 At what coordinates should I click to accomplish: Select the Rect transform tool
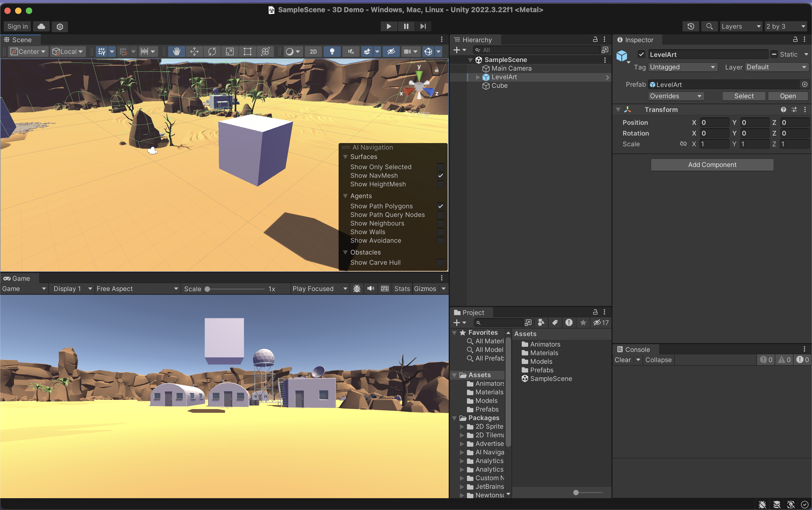[x=248, y=52]
